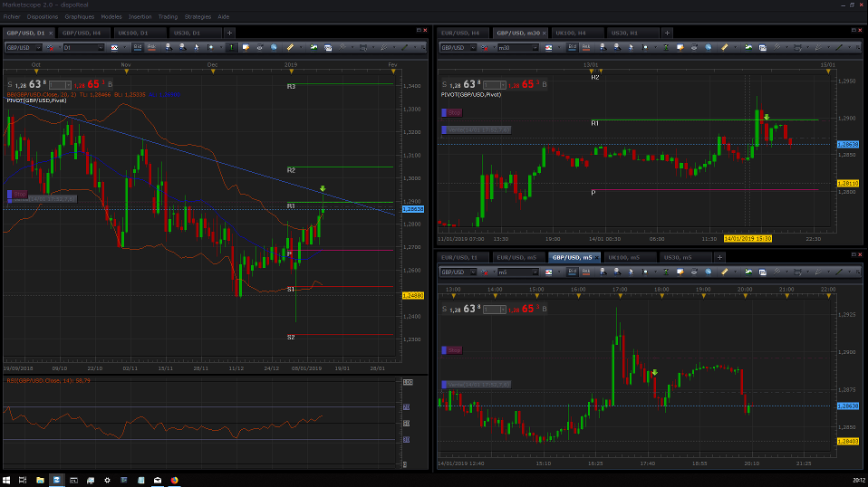The width and height of the screenshot is (868, 487).
Task: Open Firefox from the taskbar
Action: coord(174,481)
